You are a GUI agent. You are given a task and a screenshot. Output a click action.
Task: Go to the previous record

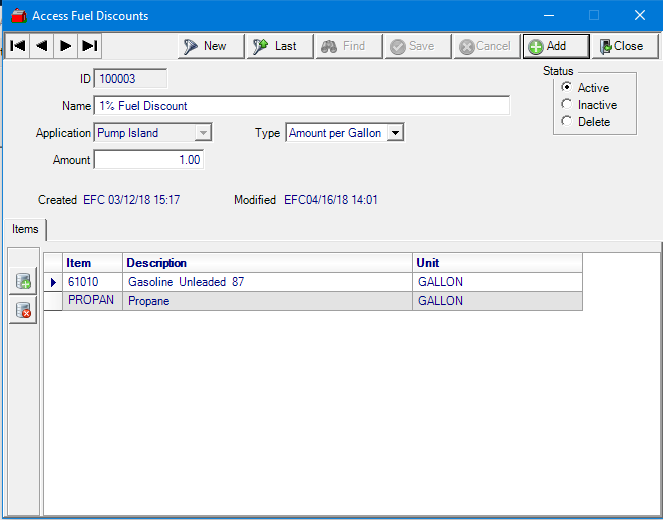(x=41, y=46)
